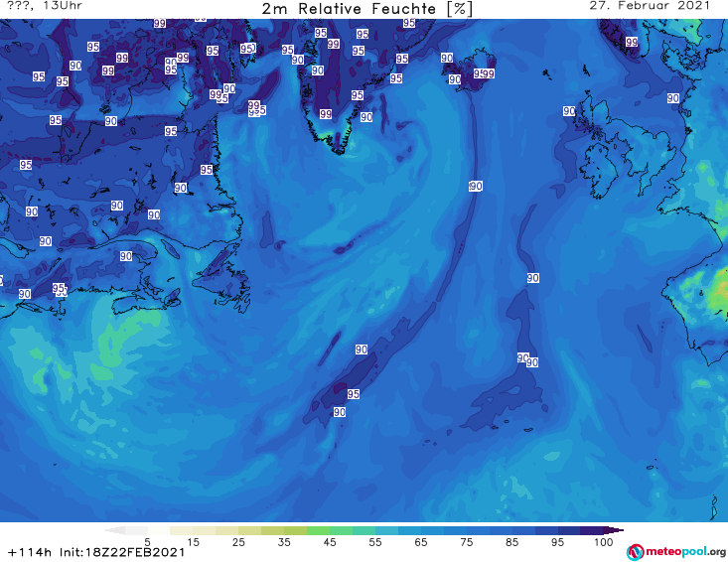Screen dimensions: 728x562
Task: Click the 95 contour label in the mid-Atlantic band
Action: (x=354, y=394)
